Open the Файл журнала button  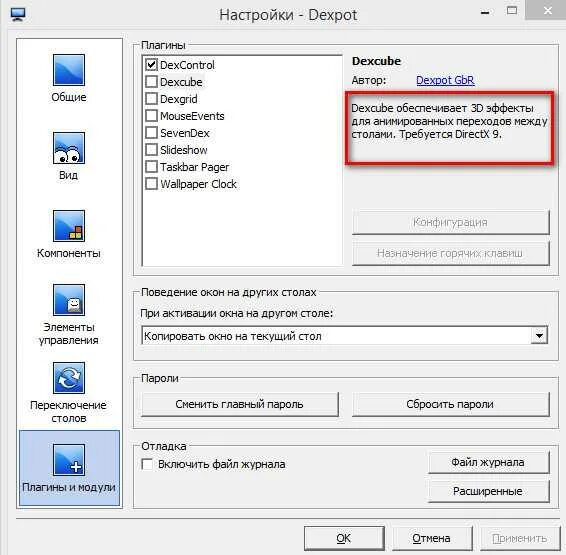(488, 462)
